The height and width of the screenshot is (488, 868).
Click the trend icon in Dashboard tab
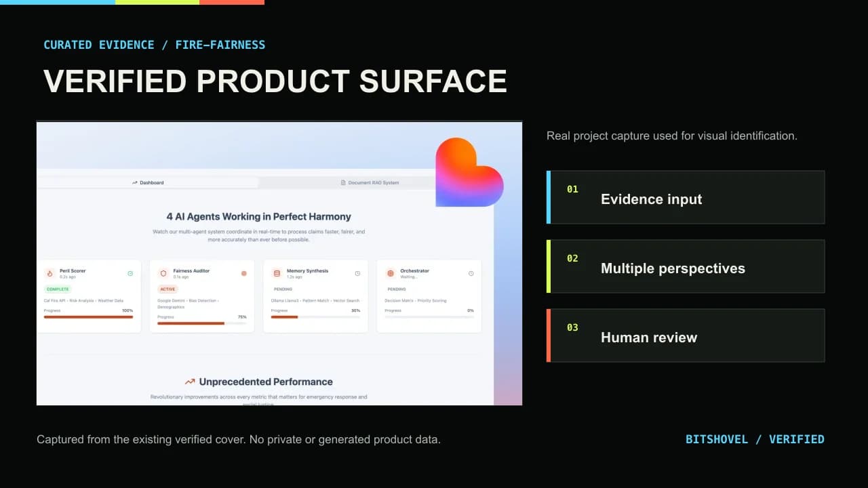(x=135, y=182)
